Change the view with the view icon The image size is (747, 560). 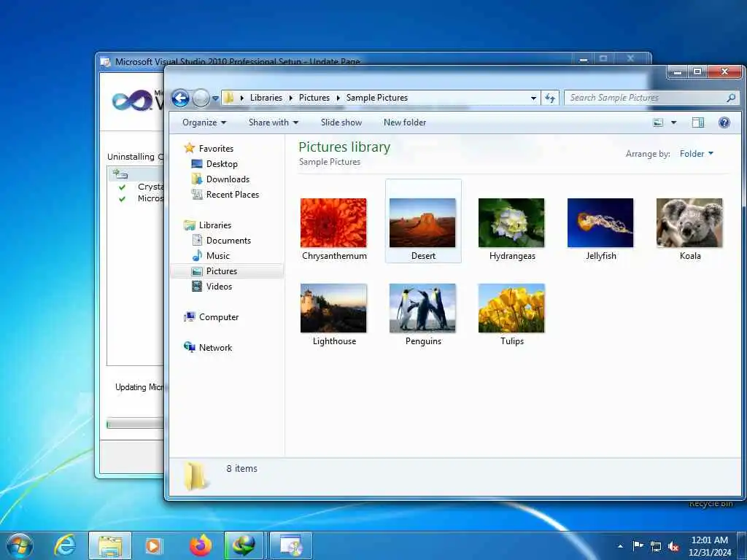[658, 122]
